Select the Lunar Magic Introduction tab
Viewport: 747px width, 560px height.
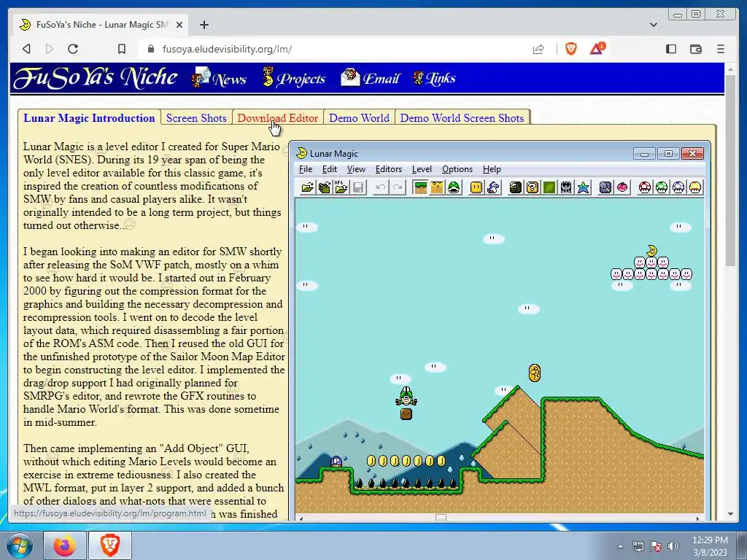89,118
